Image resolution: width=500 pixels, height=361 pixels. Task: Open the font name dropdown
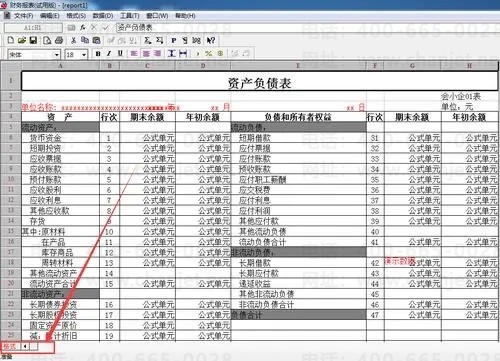57,54
